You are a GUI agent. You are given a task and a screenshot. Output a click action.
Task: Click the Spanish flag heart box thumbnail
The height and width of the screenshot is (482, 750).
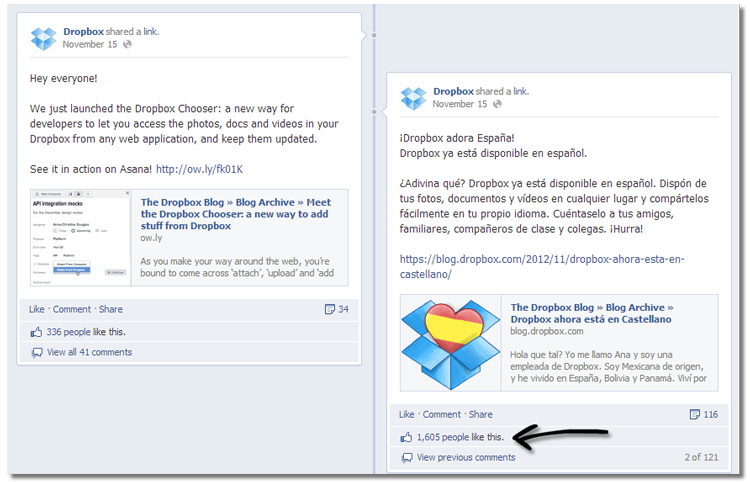pos(451,343)
